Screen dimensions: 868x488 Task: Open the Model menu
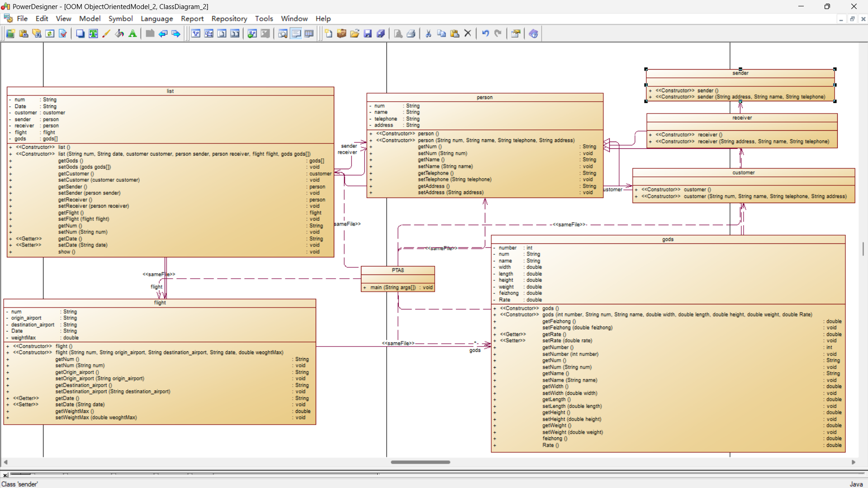[90, 19]
